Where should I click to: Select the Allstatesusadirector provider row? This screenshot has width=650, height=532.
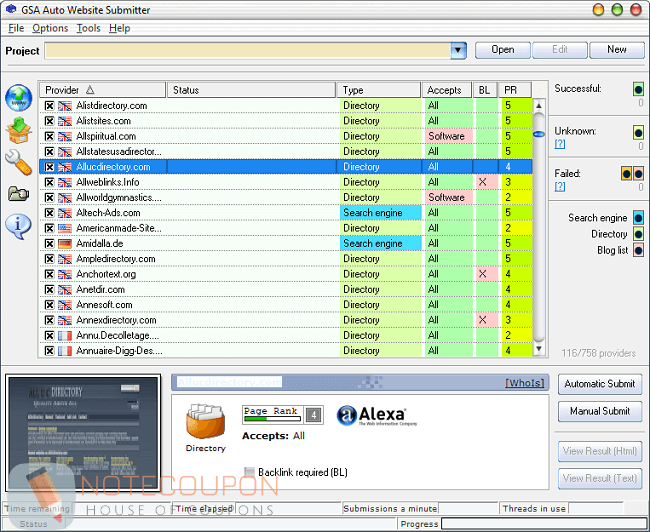pyautogui.click(x=286, y=152)
